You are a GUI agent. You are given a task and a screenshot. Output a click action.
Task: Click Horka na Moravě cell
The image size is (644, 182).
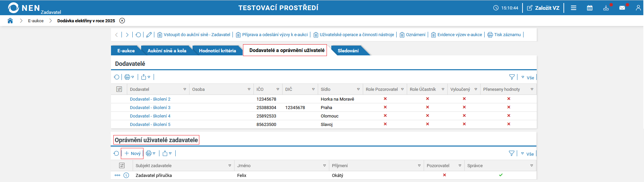click(x=337, y=99)
